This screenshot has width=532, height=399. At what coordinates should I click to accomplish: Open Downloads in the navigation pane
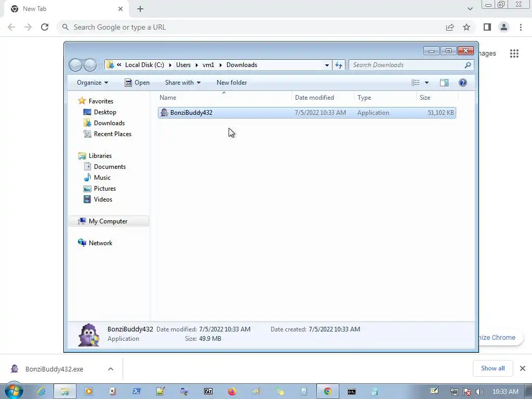pyautogui.click(x=109, y=123)
